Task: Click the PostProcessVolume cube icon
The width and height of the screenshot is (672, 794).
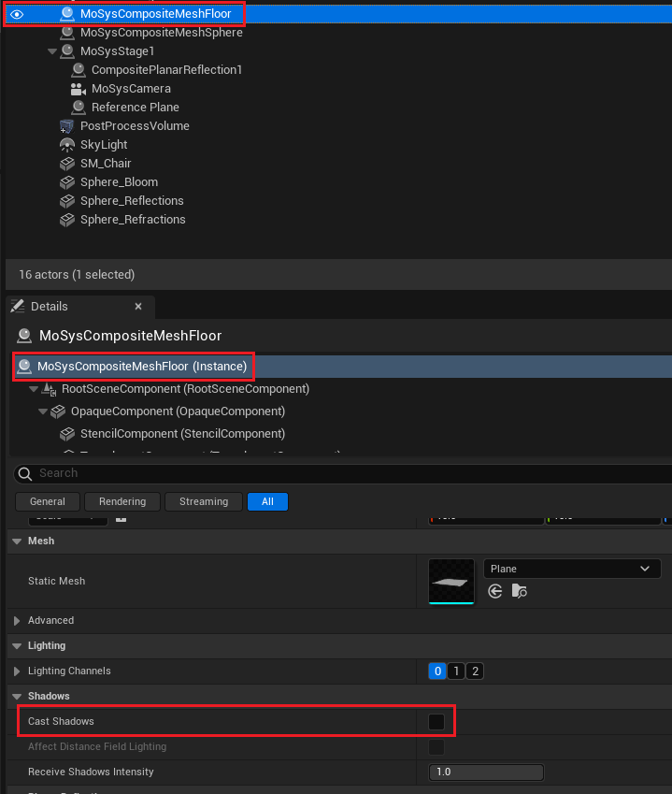Action: pos(66,126)
